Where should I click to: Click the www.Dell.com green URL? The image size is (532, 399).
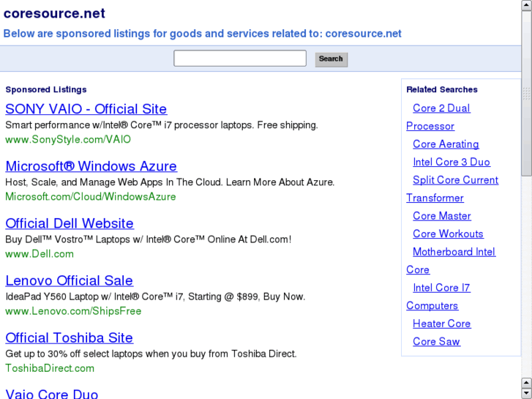point(40,254)
